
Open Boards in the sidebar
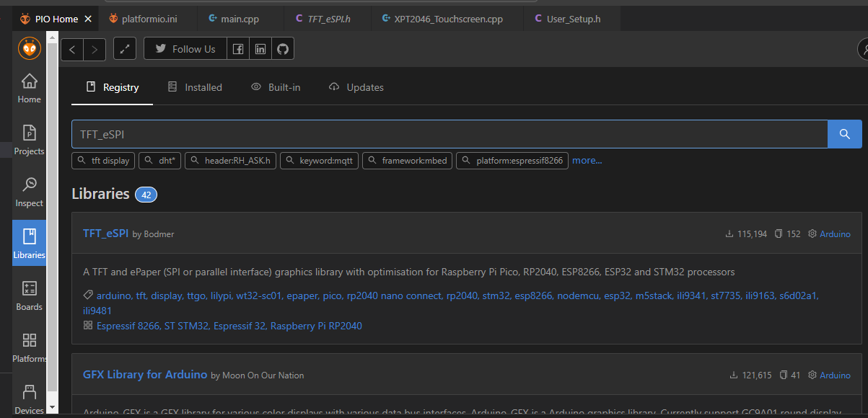(30, 296)
